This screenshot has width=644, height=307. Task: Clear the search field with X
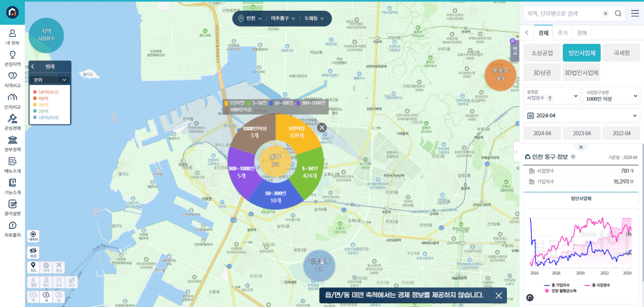coord(605,13)
